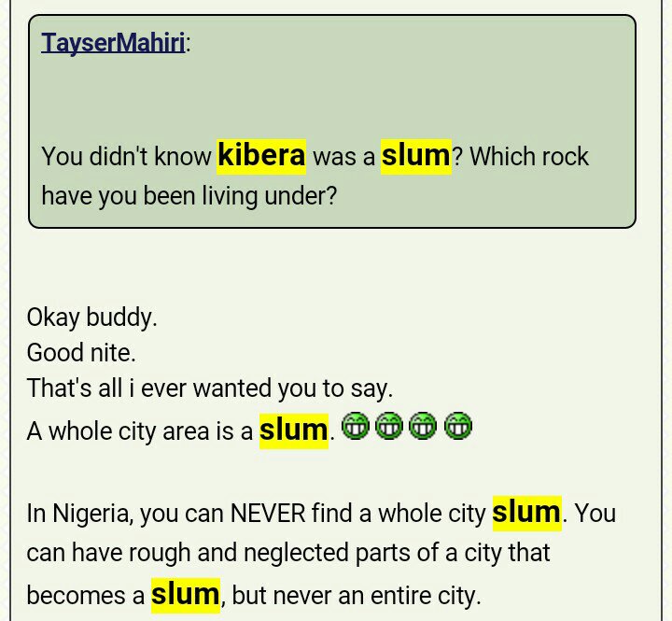Click highlighted "slum" inside the quoted post

click(x=415, y=155)
